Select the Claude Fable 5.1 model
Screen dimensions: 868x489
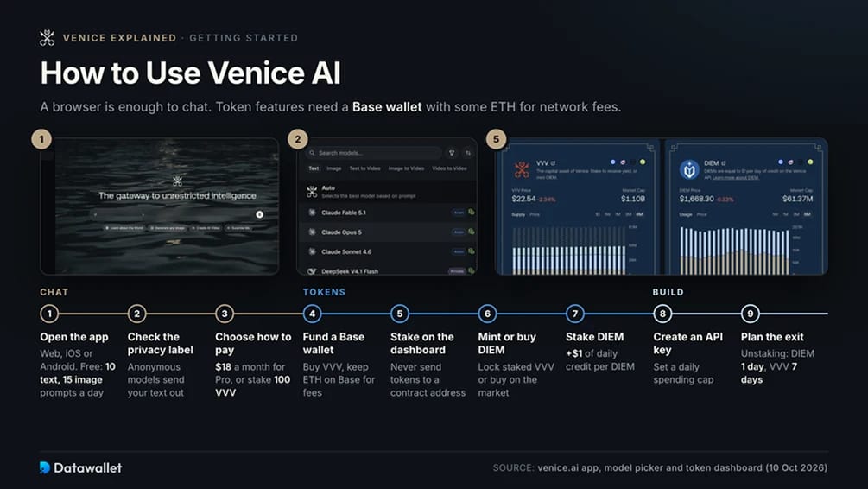click(388, 213)
